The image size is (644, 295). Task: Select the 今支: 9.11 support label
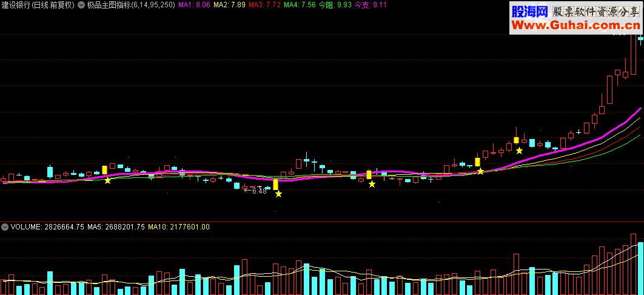pos(370,5)
